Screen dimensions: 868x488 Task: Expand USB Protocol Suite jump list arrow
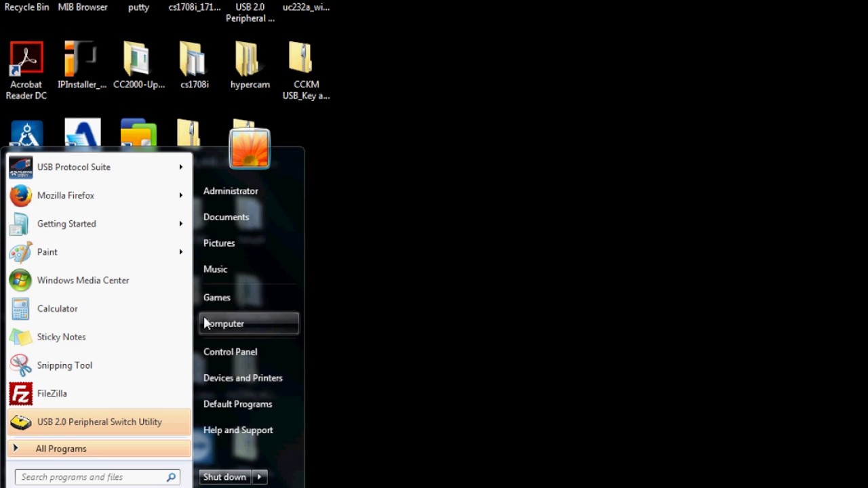[180, 167]
